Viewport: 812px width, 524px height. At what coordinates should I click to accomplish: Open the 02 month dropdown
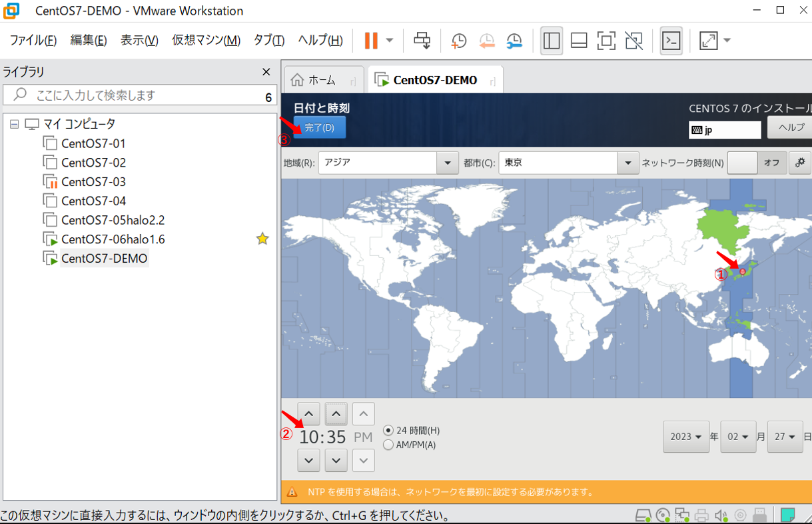pyautogui.click(x=738, y=437)
